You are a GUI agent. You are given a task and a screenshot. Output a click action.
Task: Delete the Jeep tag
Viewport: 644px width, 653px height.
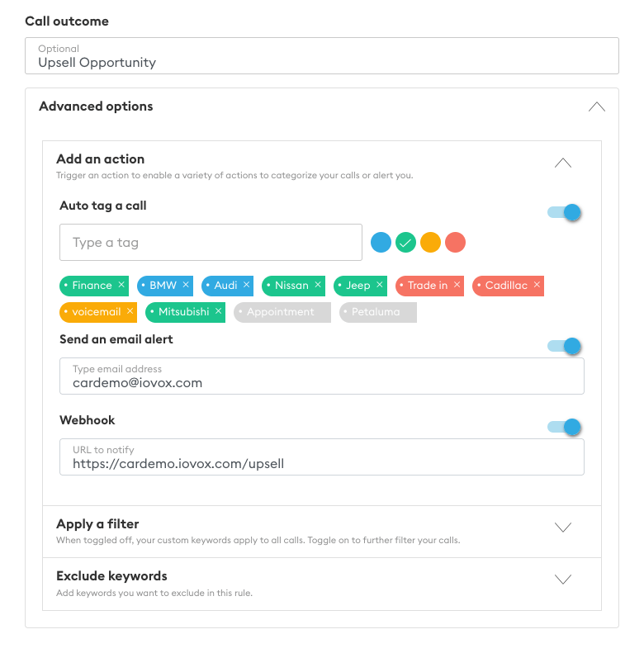coord(380,285)
